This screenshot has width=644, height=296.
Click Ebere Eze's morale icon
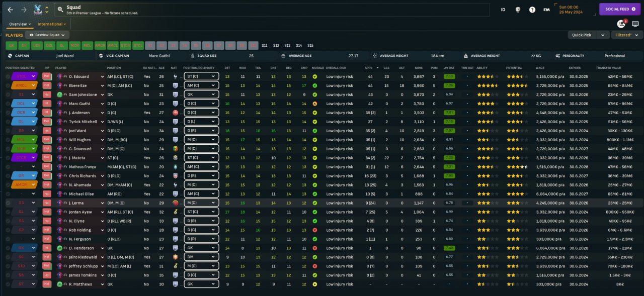pyautogui.click(x=315, y=85)
